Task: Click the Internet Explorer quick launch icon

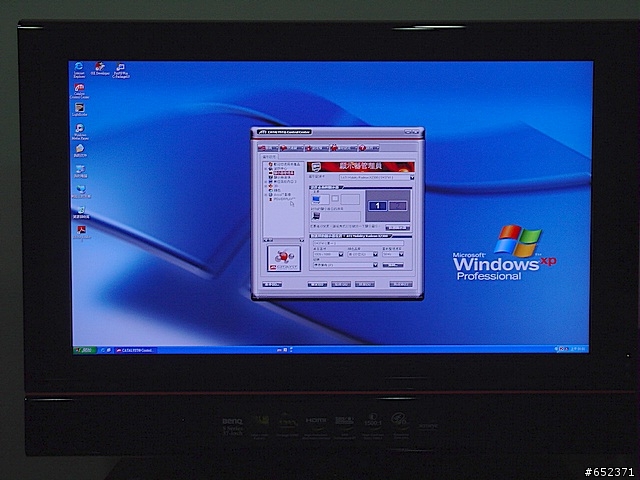Action: pos(103,350)
